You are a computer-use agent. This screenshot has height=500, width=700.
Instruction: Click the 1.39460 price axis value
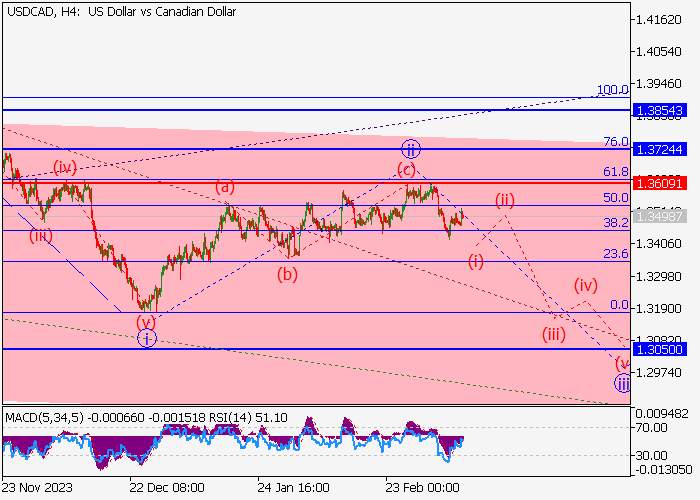pyautogui.click(x=659, y=84)
